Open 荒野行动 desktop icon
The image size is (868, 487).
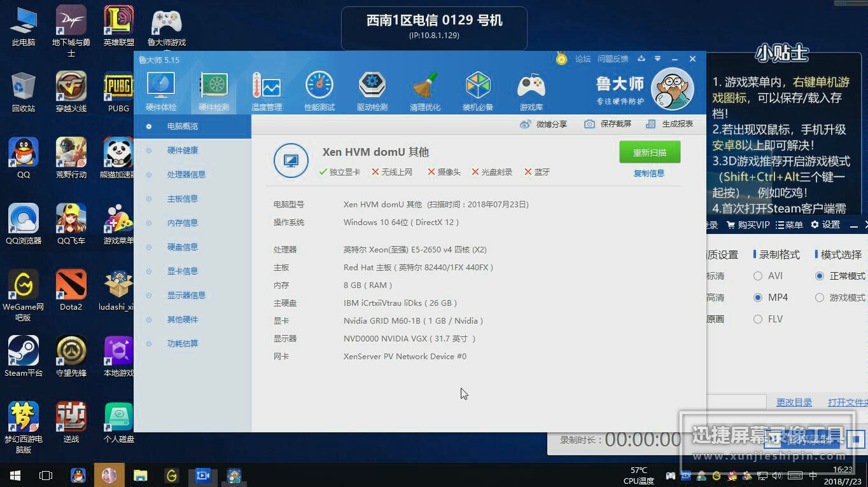tap(71, 159)
